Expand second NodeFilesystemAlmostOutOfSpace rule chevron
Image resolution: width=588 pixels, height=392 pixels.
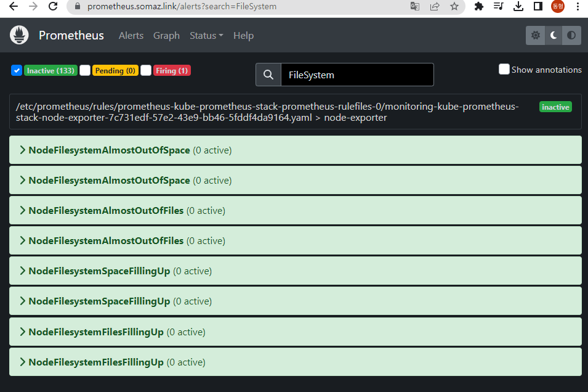[x=23, y=180]
